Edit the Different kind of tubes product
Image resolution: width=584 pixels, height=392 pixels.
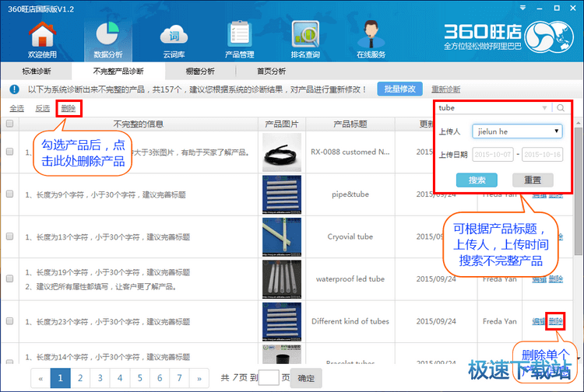coord(539,321)
